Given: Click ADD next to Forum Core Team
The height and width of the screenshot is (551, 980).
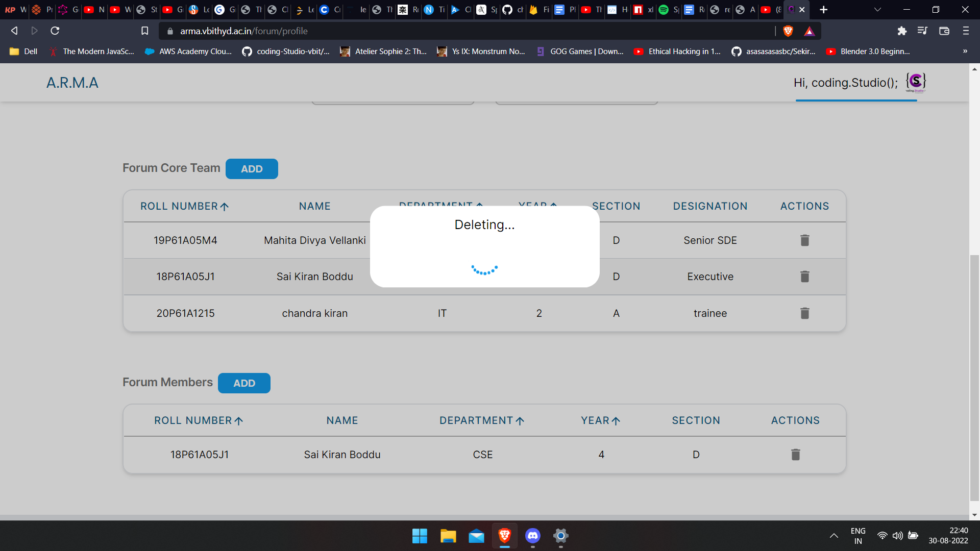Looking at the screenshot, I should [x=252, y=169].
